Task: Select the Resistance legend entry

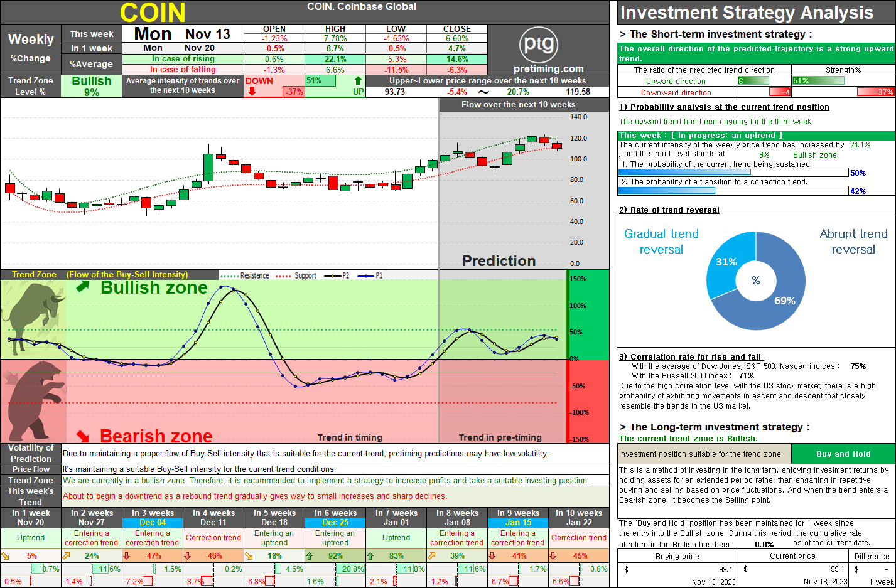Action: click(x=245, y=275)
